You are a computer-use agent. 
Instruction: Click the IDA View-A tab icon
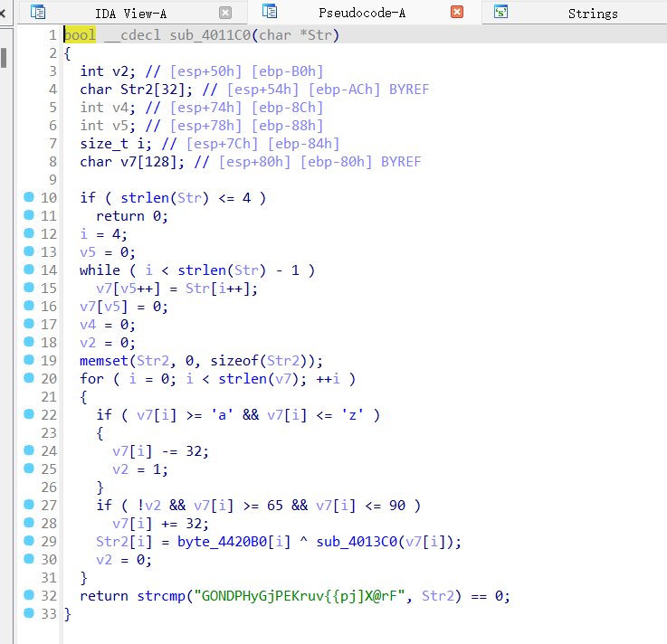(x=38, y=12)
